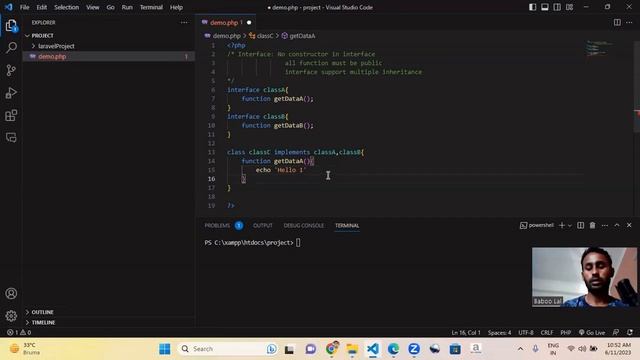Click the unsaved dot on demo.php tab

click(249, 22)
